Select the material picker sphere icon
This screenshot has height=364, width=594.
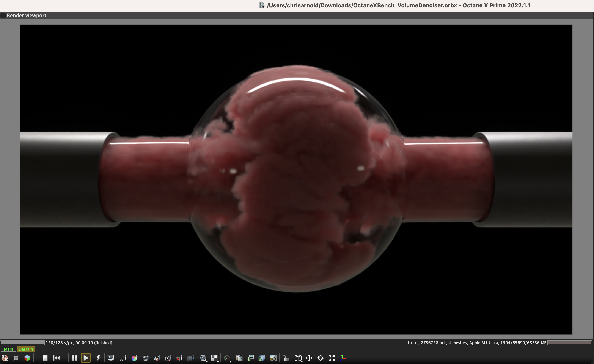point(146,358)
